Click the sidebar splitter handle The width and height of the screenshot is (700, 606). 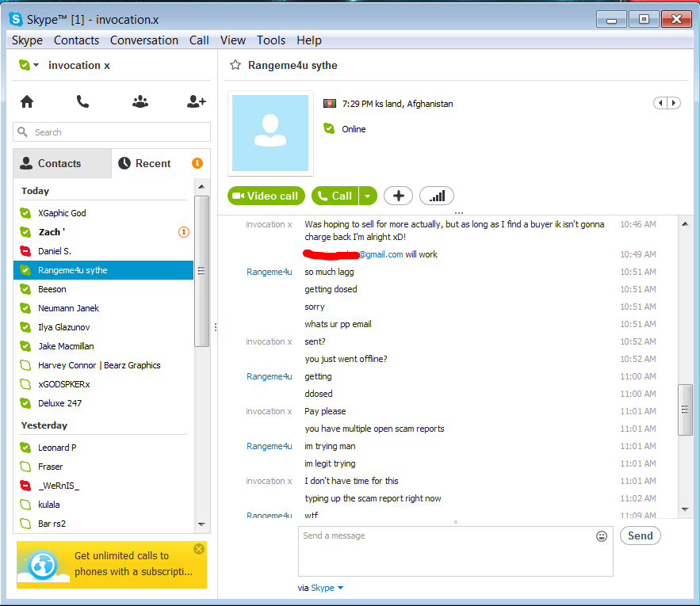(x=216, y=327)
